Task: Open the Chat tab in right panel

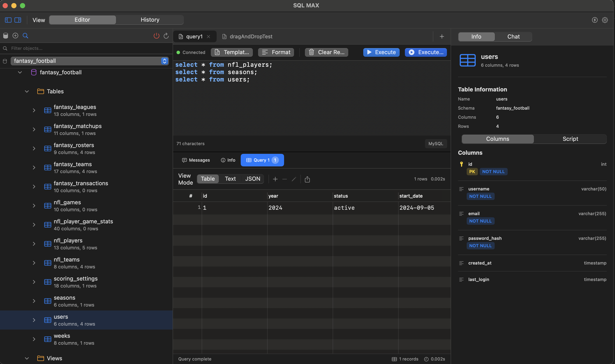Action: pos(513,37)
